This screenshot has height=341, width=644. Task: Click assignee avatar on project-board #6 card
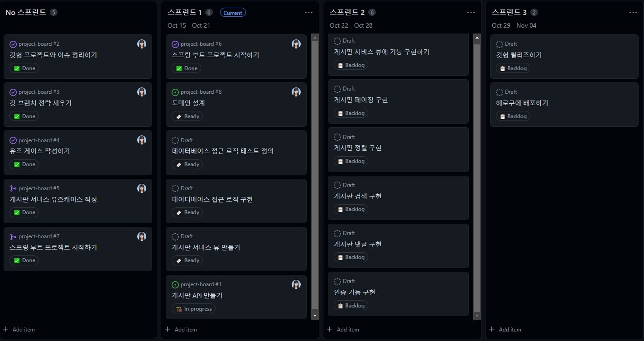pyautogui.click(x=296, y=44)
